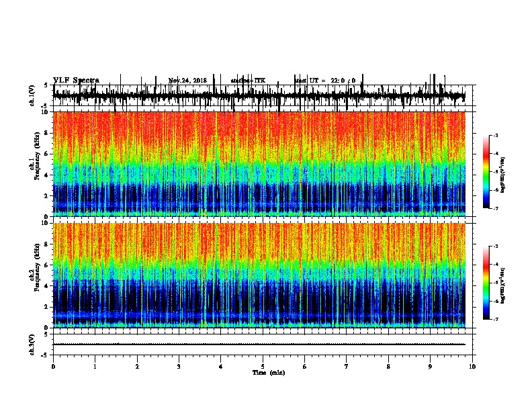Click the ch.1 spectrogram panel
The image size is (532, 411).
[259, 164]
